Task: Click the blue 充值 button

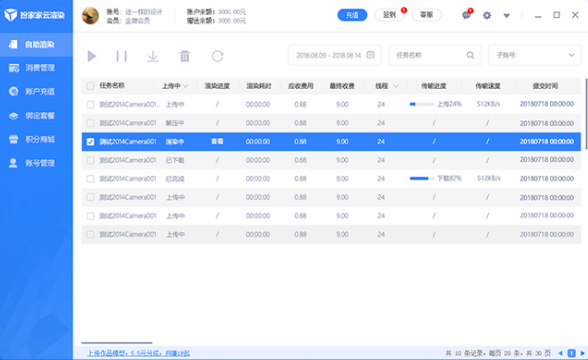Action: [352, 15]
